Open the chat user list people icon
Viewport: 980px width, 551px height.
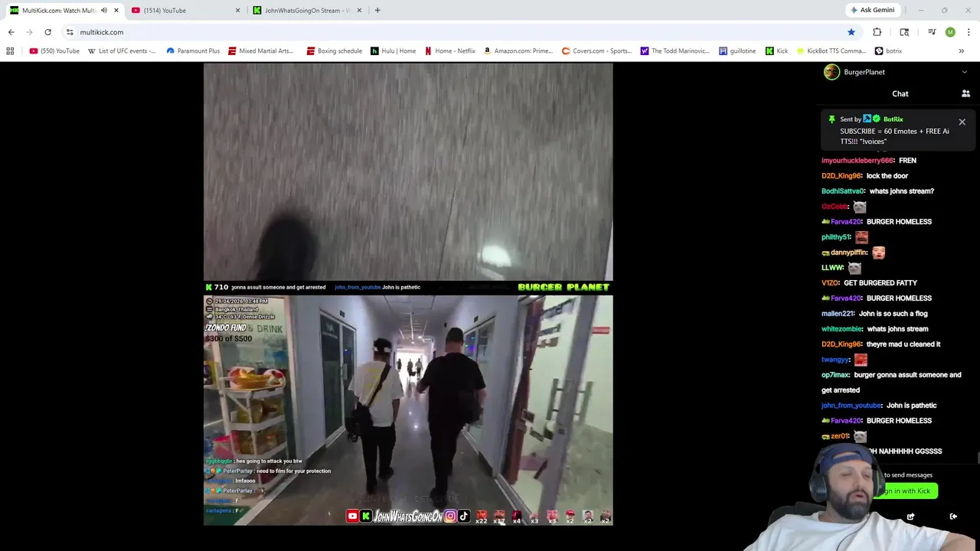pyautogui.click(x=965, y=93)
